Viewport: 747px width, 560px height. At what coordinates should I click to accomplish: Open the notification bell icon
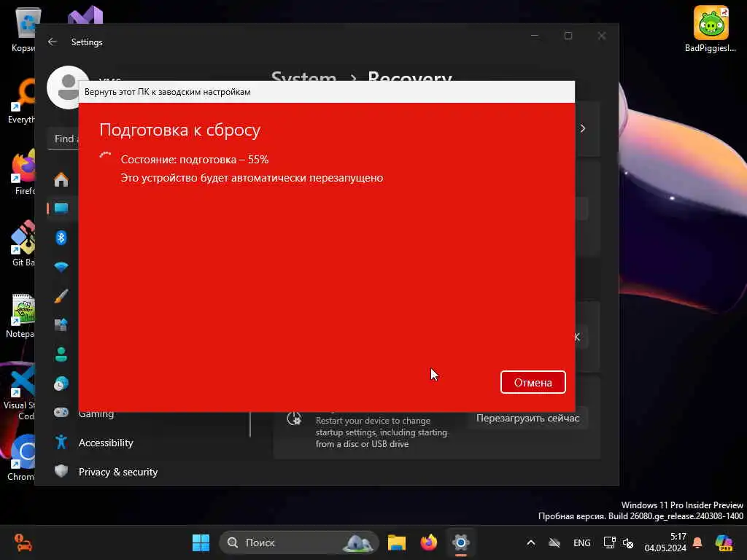pyautogui.click(x=697, y=542)
